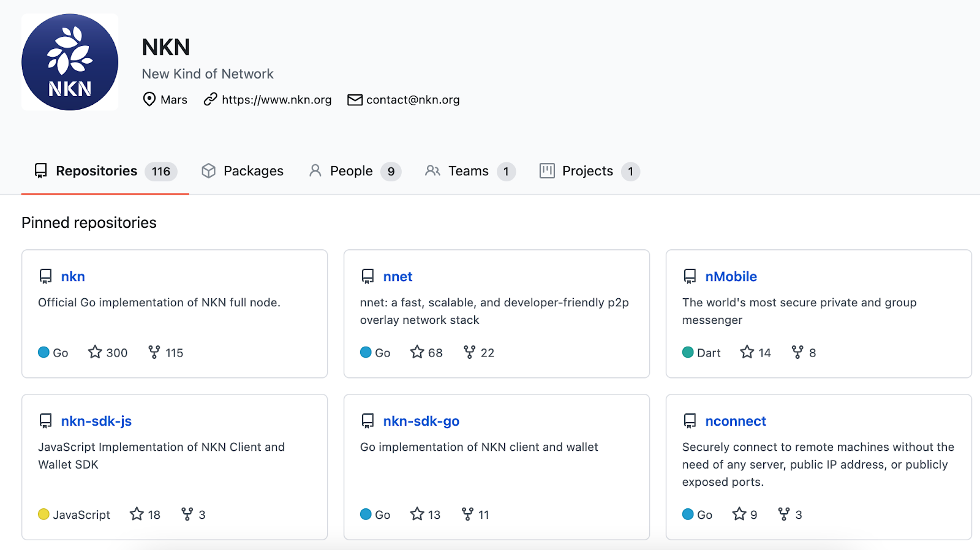Open the nMobile repository

click(x=731, y=277)
